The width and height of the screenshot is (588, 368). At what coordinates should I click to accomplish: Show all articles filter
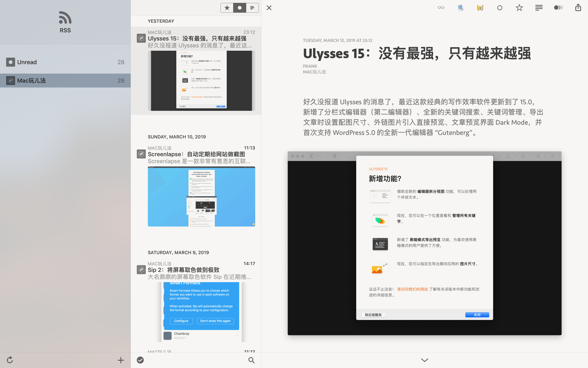(x=252, y=8)
